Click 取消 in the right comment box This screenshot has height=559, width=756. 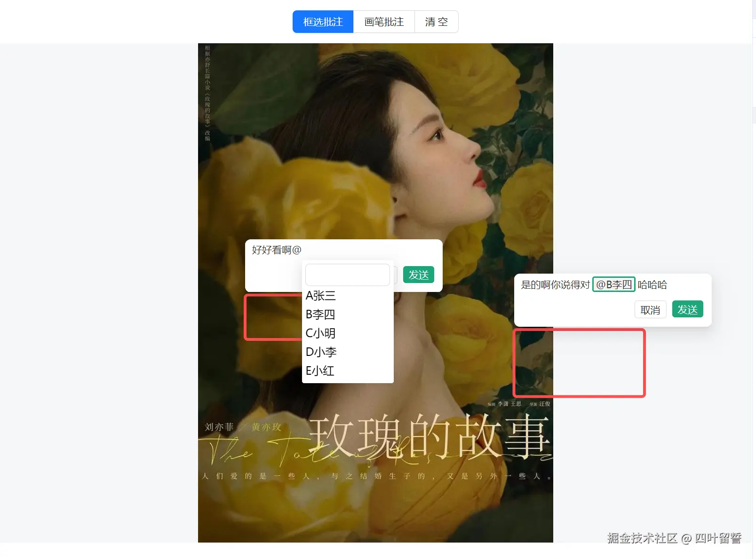[x=651, y=309]
